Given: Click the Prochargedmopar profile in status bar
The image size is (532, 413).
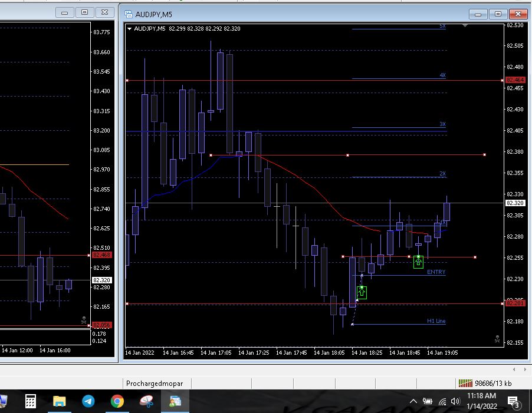Looking at the screenshot, I should point(155,383).
